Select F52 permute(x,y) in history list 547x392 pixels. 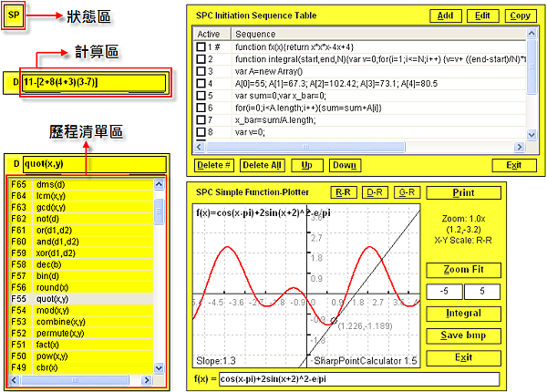[x=81, y=334]
